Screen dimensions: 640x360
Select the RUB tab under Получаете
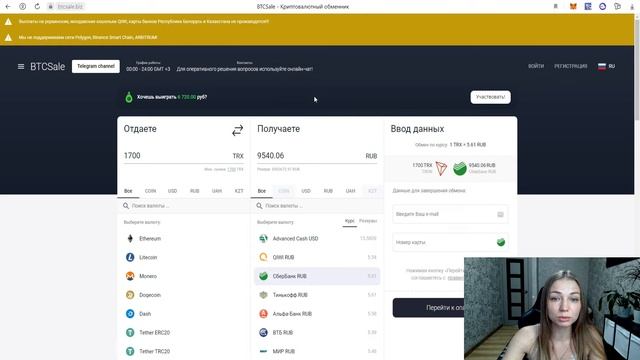328,191
